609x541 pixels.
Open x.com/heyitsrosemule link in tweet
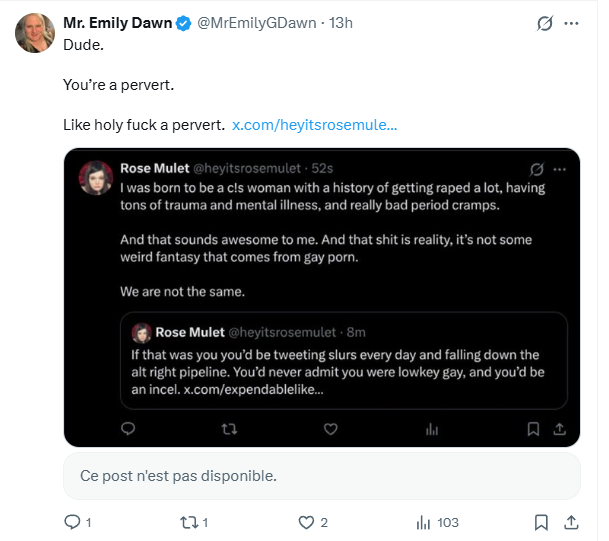pyautogui.click(x=314, y=125)
